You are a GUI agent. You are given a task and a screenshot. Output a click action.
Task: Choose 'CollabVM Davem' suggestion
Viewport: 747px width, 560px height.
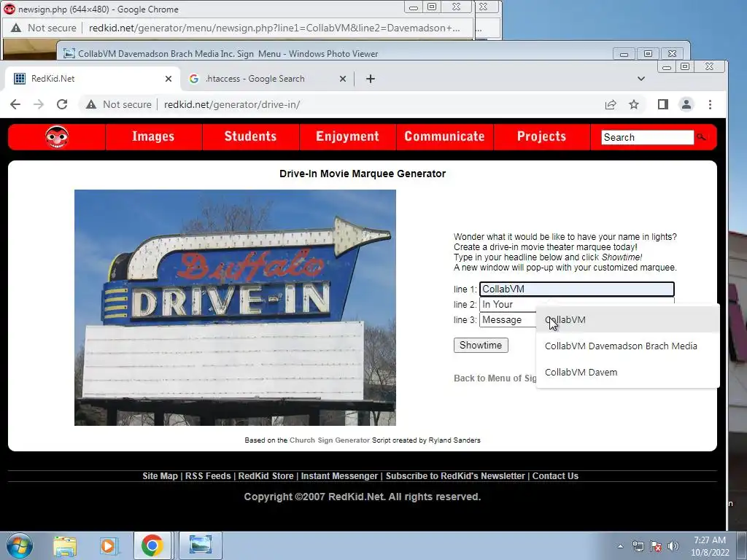pyautogui.click(x=627, y=373)
